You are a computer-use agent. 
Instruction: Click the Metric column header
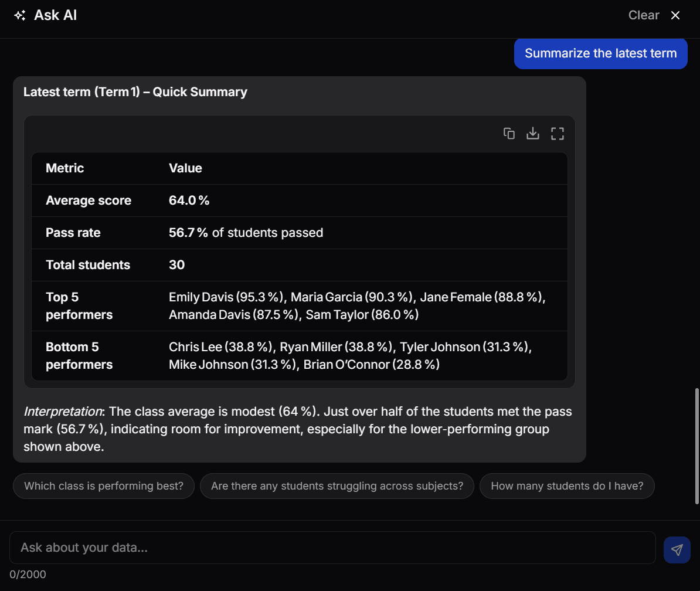click(x=64, y=168)
